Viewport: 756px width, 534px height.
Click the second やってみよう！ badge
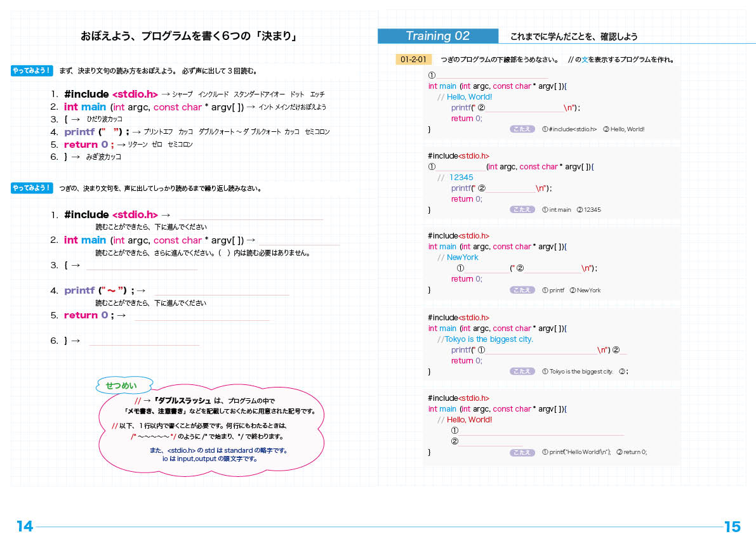tap(32, 188)
